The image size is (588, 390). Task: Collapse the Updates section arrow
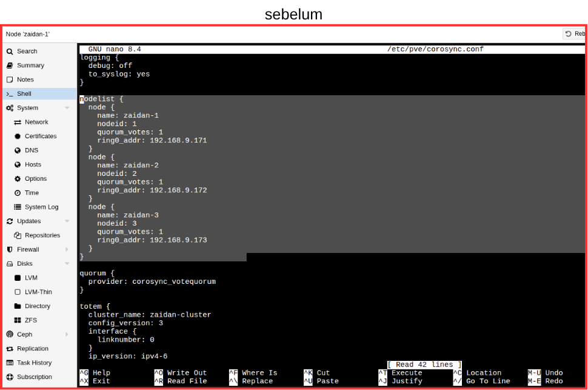[67, 221]
